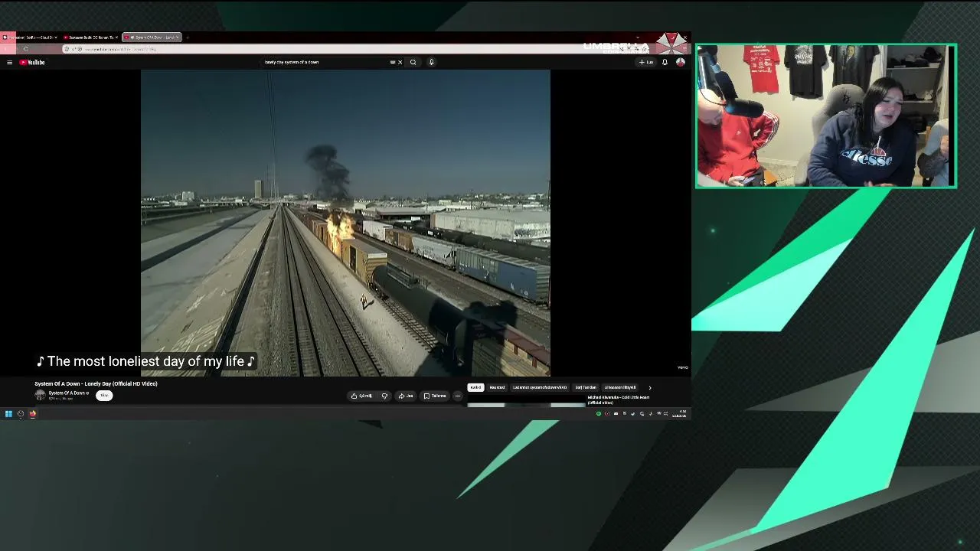Open the second taskbar app icon

point(21,414)
